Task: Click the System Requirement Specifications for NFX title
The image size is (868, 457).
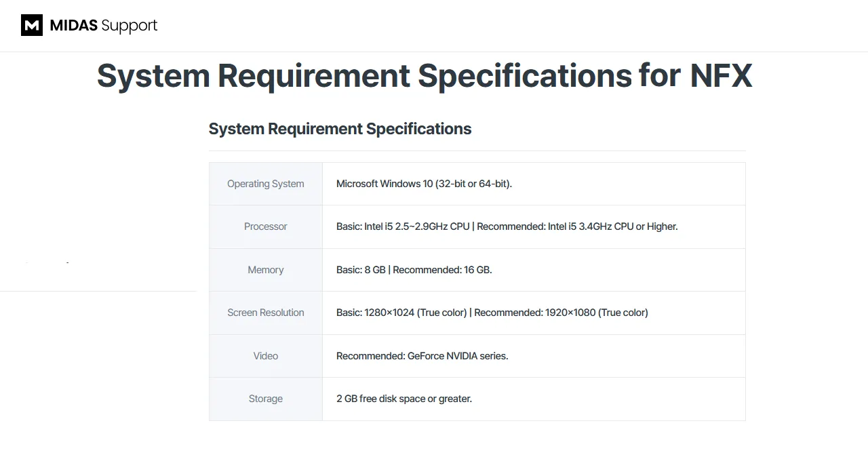Action: click(425, 75)
